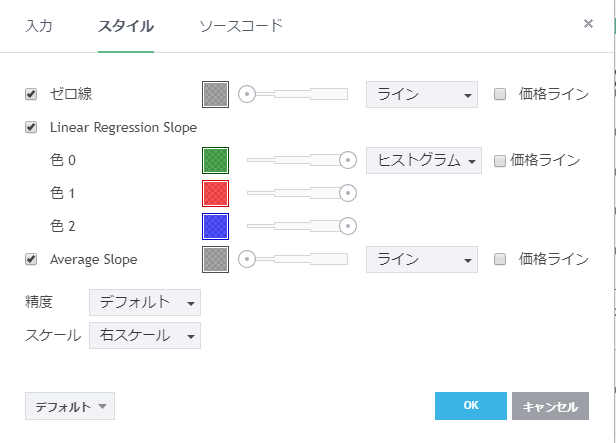616x443 pixels.
Task: Open the Average Slope gray color swatch
Action: pos(215,259)
